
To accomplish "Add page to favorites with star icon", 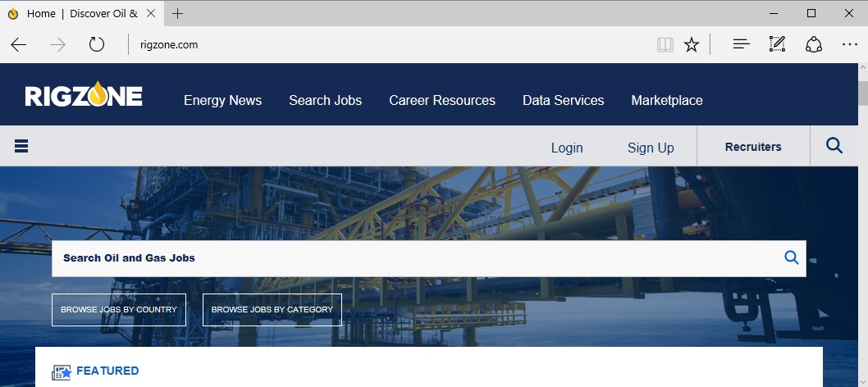I will click(692, 44).
